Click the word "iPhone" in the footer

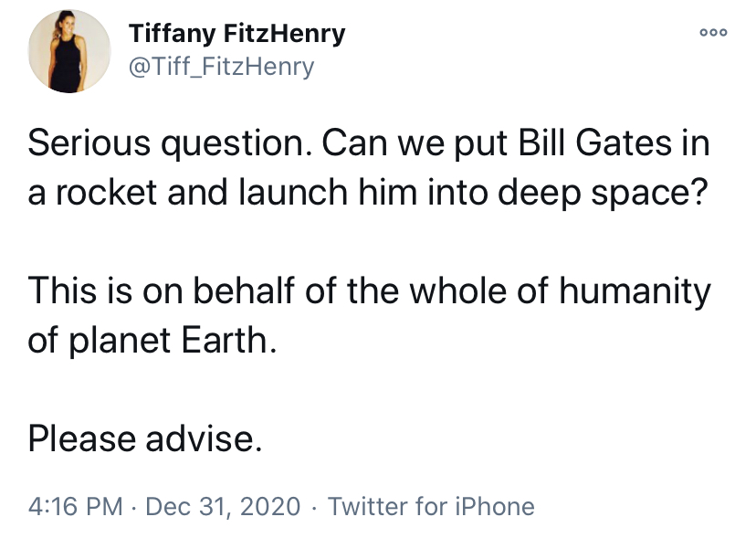(494, 506)
